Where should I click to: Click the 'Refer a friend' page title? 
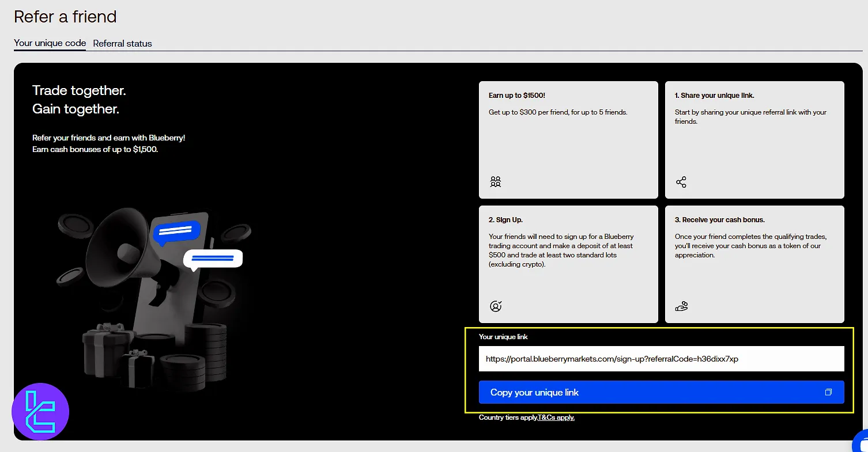click(65, 17)
